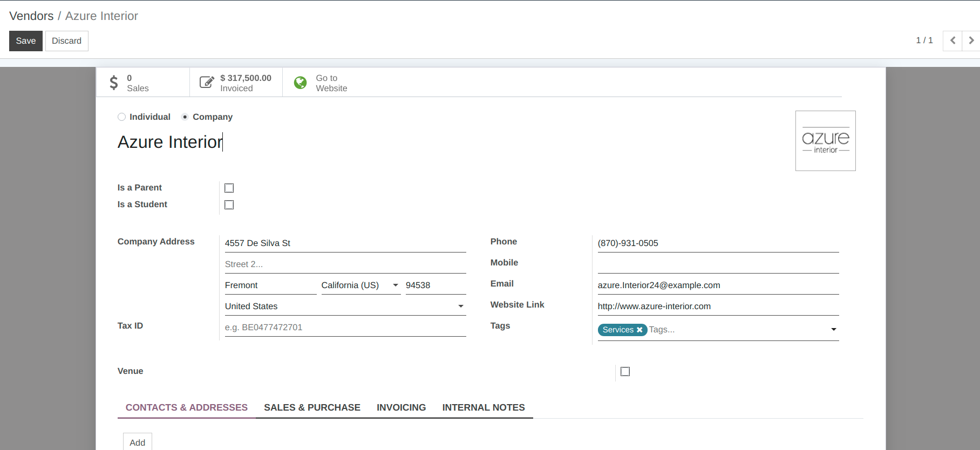This screenshot has height=450, width=980.
Task: Click the Invoiced pencil-edit icon
Action: tap(207, 82)
